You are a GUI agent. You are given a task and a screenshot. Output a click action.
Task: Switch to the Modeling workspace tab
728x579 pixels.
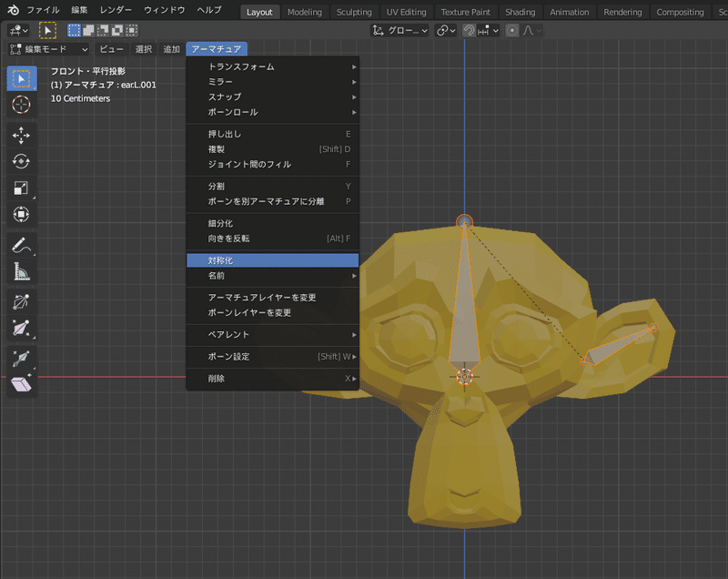click(x=305, y=12)
